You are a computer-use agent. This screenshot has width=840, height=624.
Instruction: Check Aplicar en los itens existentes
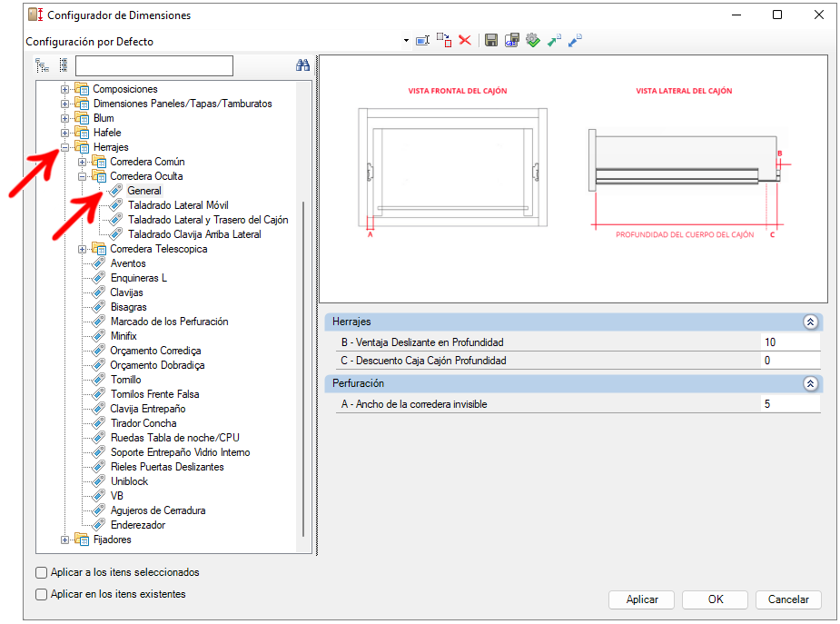click(41, 595)
